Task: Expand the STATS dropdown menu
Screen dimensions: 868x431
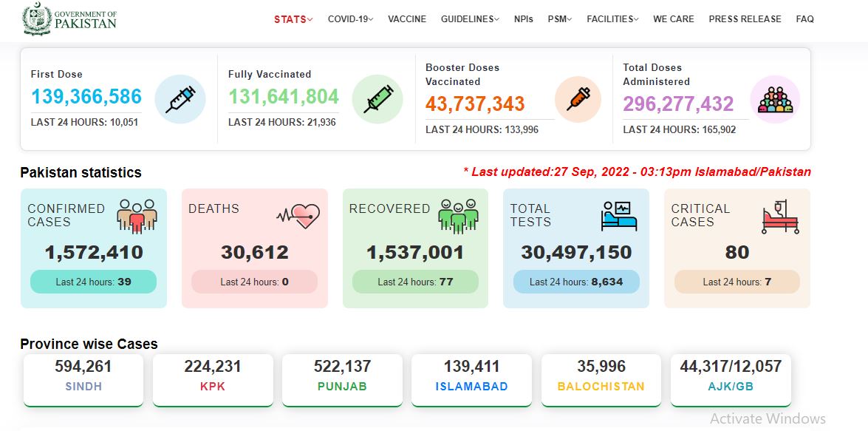Action: click(x=293, y=19)
